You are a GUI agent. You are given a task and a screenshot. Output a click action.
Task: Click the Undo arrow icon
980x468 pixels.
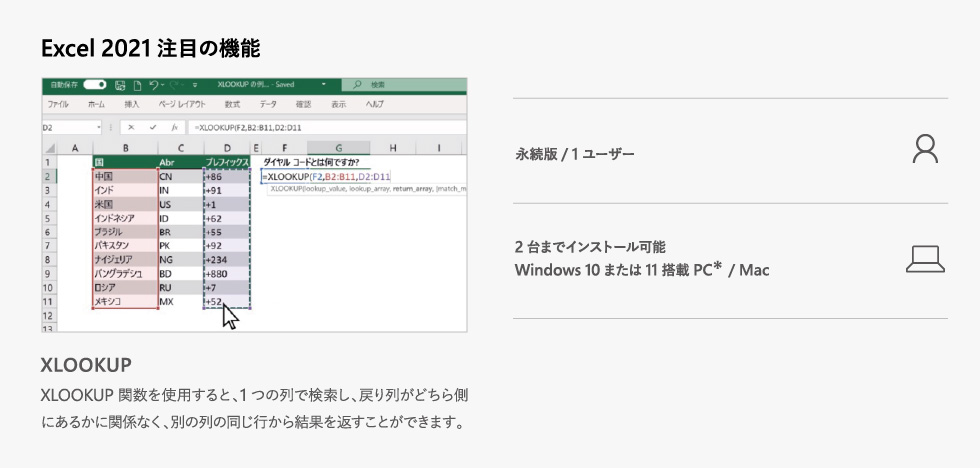[153, 84]
